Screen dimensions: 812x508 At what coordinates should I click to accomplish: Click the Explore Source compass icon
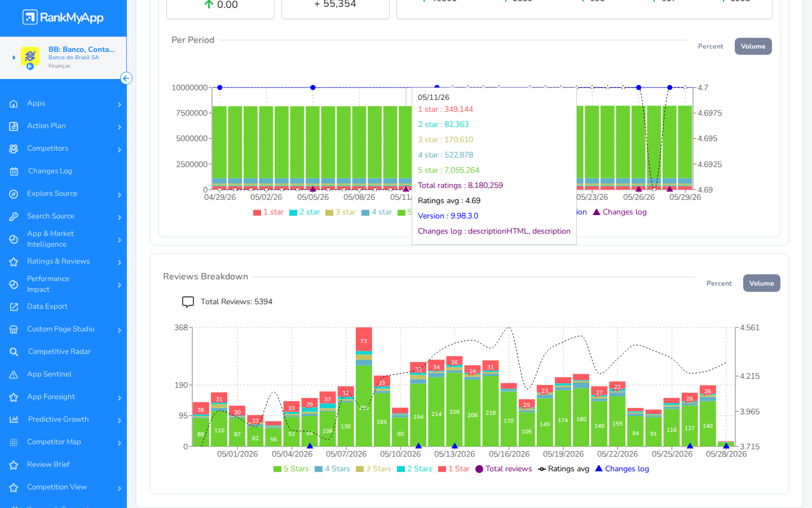coord(14,194)
